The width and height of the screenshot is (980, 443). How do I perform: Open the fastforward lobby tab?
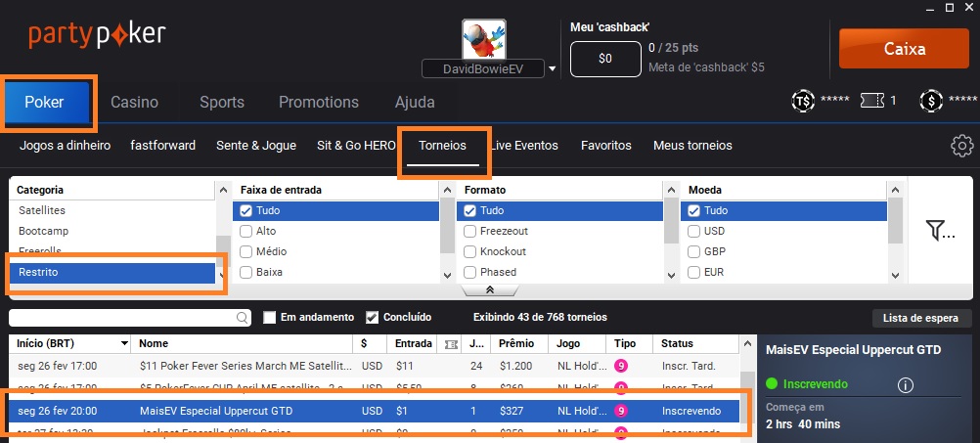[163, 146]
